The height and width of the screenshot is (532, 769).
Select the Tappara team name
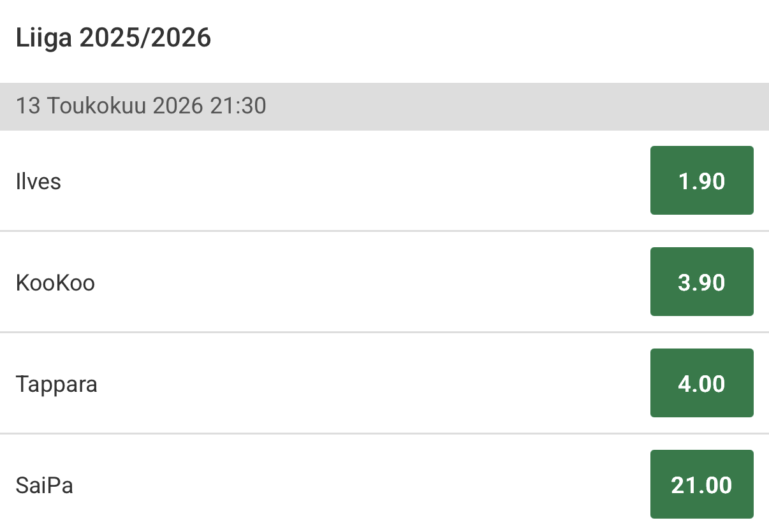click(56, 384)
